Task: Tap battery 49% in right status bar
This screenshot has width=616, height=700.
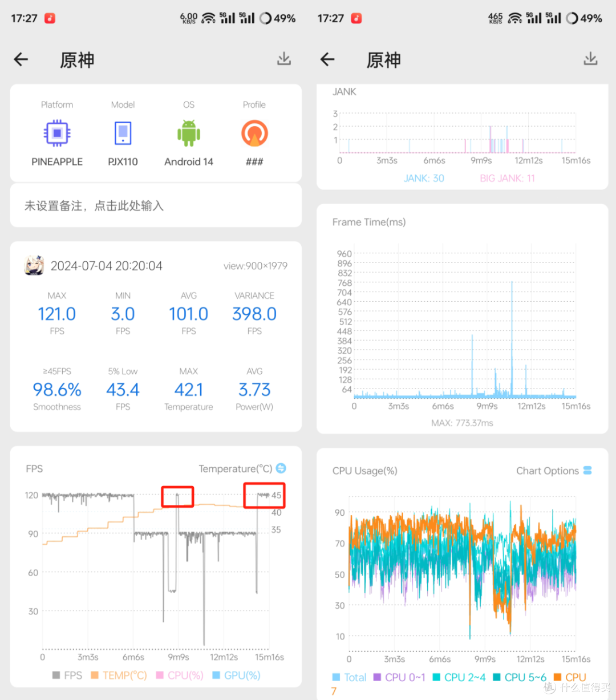Action: pos(584,18)
